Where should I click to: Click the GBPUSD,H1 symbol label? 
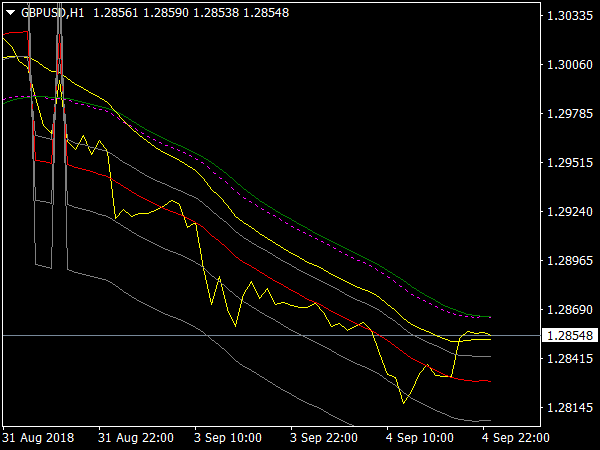click(52, 13)
